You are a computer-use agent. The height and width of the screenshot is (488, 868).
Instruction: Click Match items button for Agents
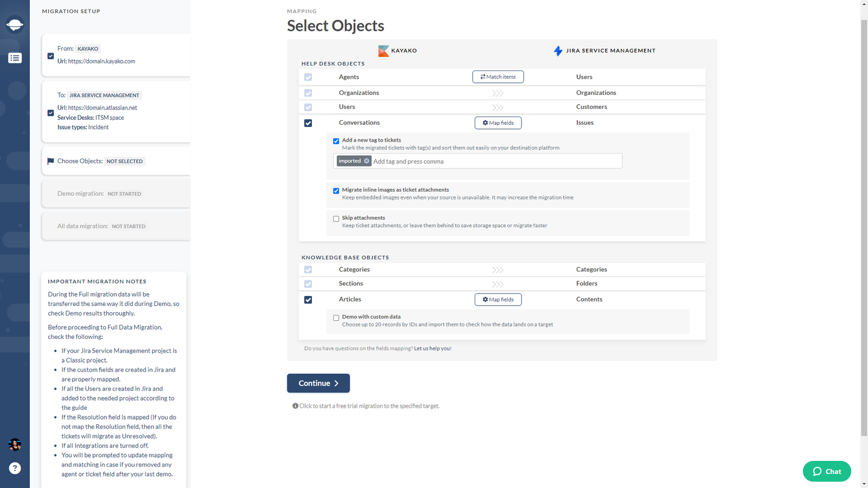click(498, 77)
